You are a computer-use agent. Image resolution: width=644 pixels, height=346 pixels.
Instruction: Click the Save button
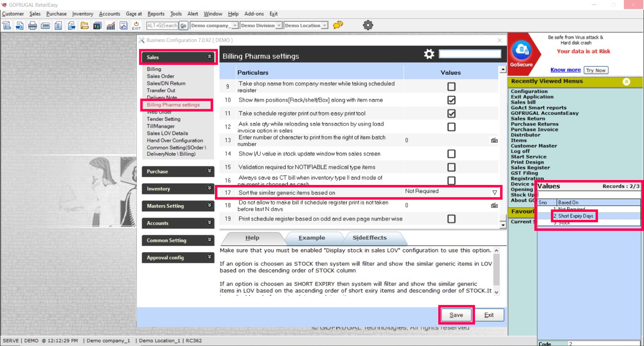coord(456,315)
